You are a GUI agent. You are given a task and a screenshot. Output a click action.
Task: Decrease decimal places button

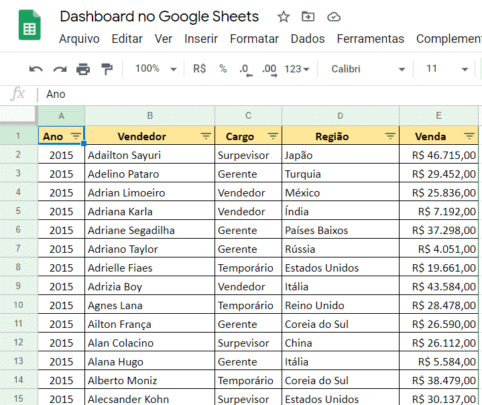[246, 70]
